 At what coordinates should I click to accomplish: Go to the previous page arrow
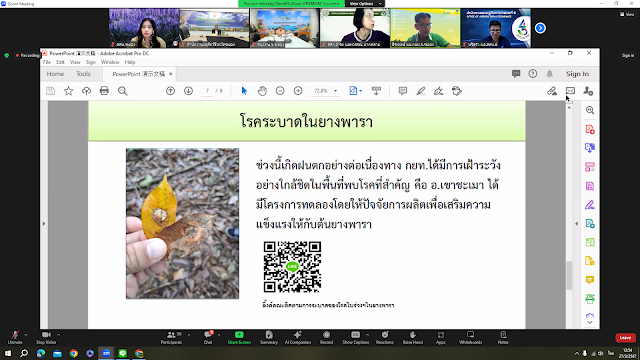click(x=170, y=91)
